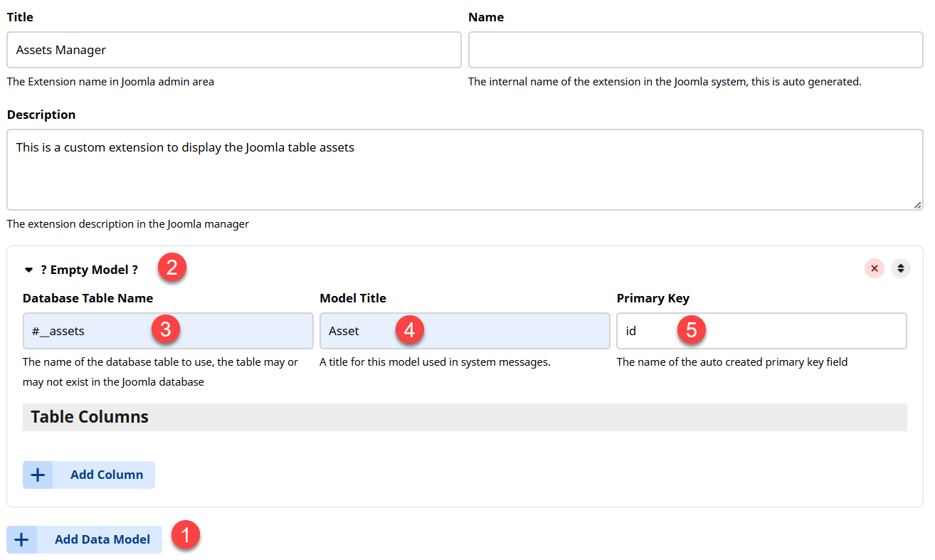Focus the Title field containing Assets Manager
Viewport: 935px width, 560px height.
[x=233, y=50]
